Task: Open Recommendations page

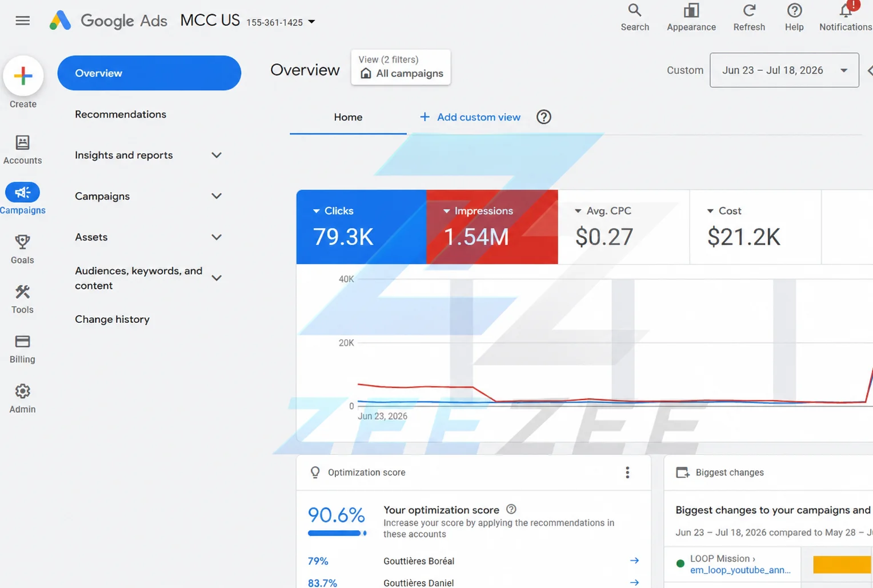Action: pyautogui.click(x=121, y=114)
